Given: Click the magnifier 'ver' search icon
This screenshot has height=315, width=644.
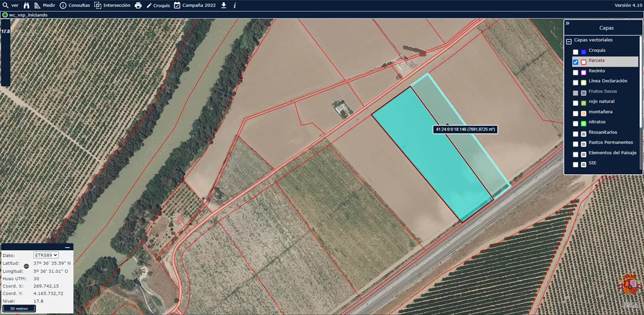Looking at the screenshot, I should (6, 5).
